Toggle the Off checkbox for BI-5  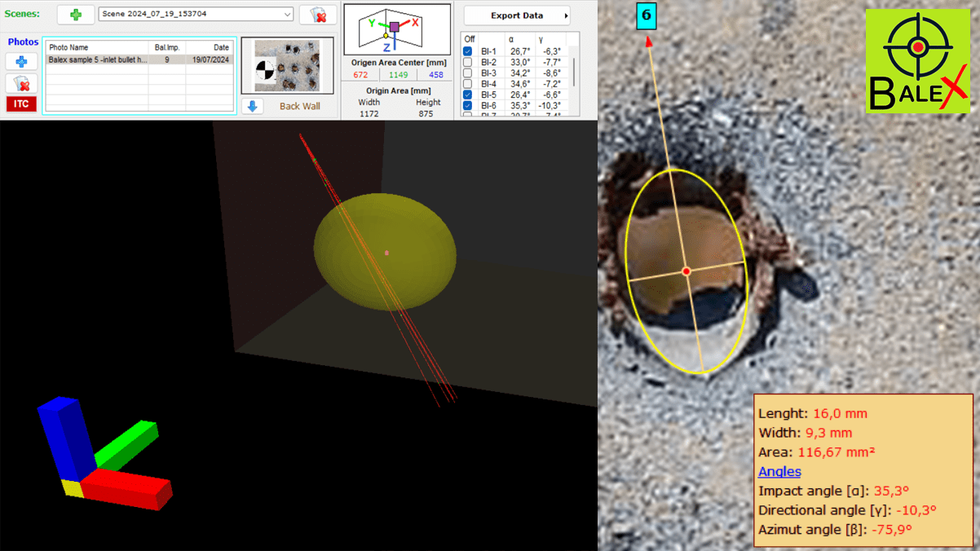pos(467,95)
